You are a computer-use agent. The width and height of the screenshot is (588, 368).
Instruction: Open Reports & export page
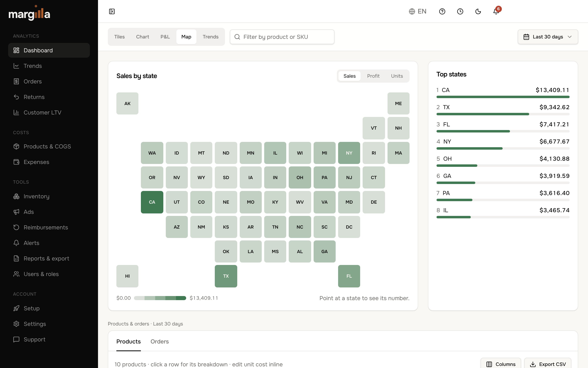coord(49,259)
